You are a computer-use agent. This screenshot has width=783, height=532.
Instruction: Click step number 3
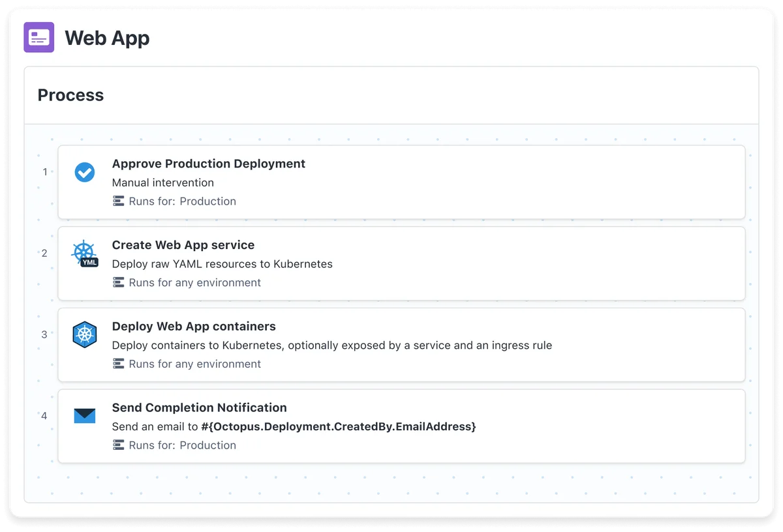[x=44, y=334]
